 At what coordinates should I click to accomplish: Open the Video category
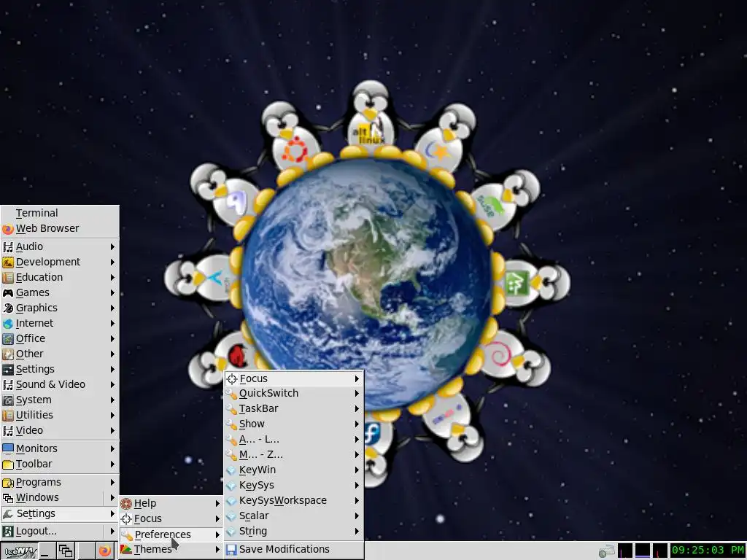click(60, 430)
